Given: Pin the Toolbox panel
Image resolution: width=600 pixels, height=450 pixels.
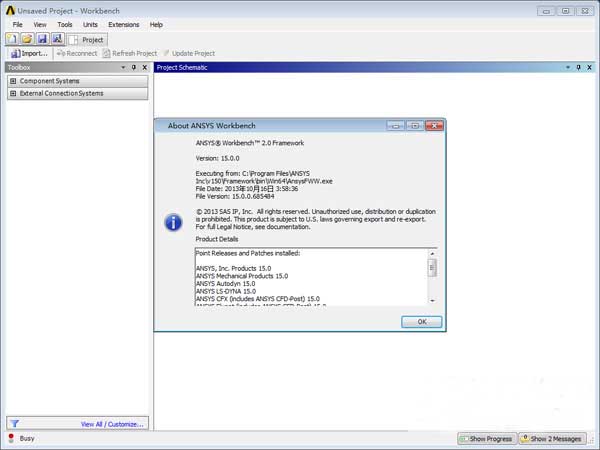Looking at the screenshot, I should point(134,67).
